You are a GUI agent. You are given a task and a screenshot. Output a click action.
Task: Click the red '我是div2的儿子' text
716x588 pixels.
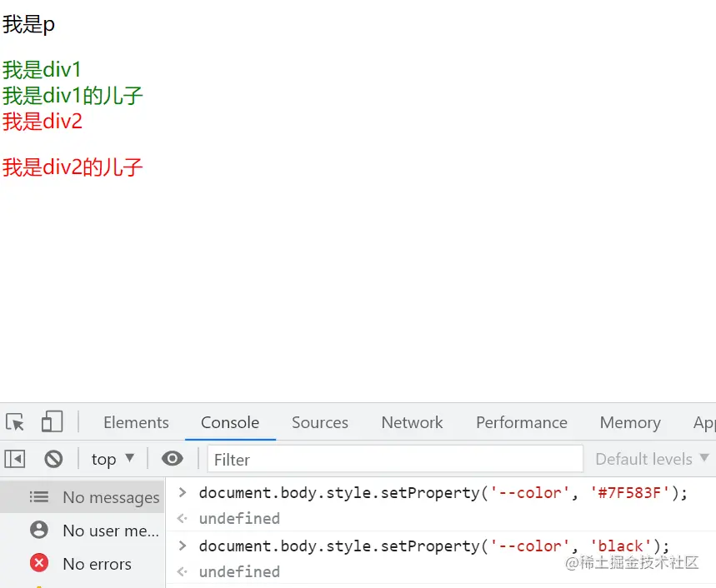[x=73, y=167]
